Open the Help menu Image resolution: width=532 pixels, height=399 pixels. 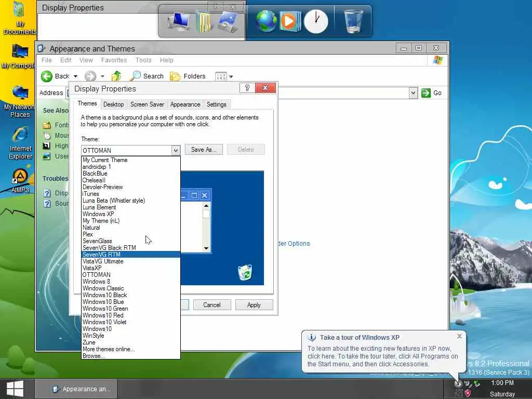(x=167, y=60)
